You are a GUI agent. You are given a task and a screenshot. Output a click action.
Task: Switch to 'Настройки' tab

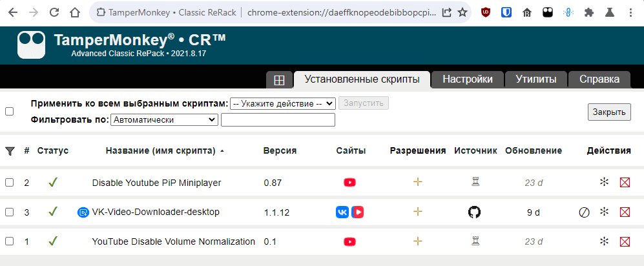(x=468, y=79)
